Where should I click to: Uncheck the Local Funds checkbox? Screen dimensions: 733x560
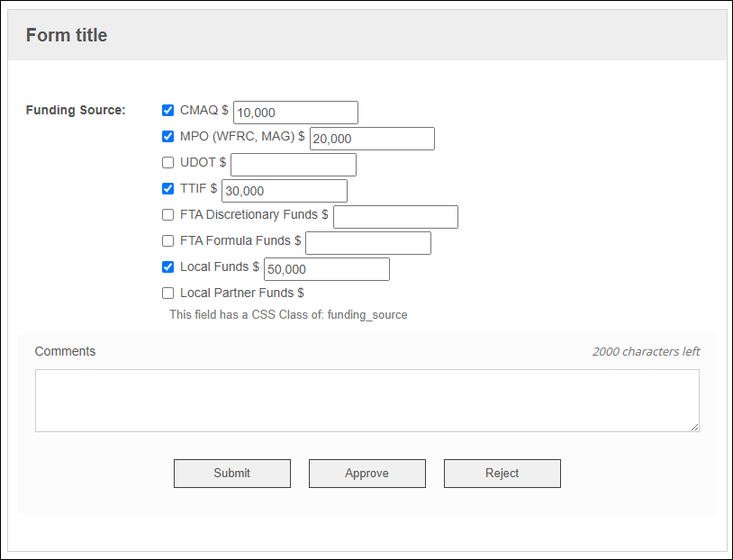[167, 267]
